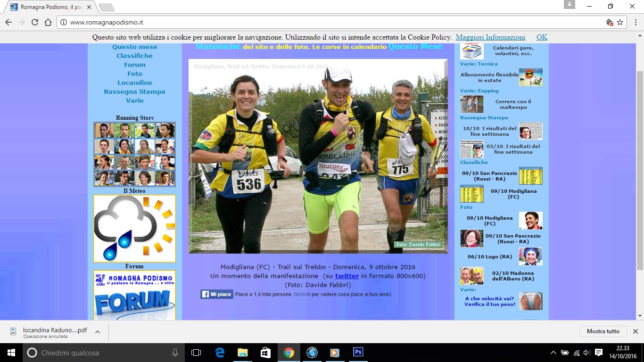Open Photoshop from the taskbar
The height and width of the screenshot is (362, 644).
358,352
